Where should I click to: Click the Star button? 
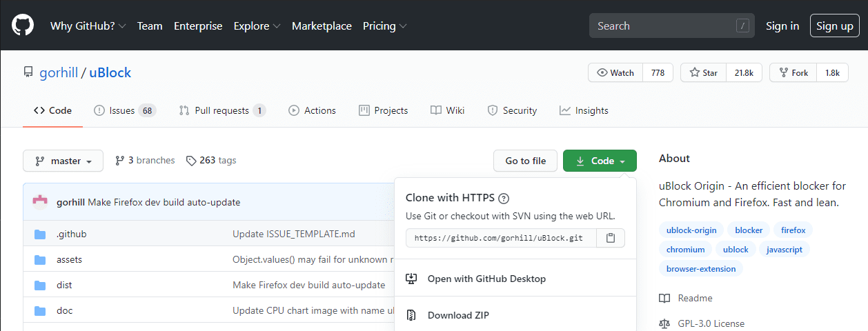(x=703, y=72)
